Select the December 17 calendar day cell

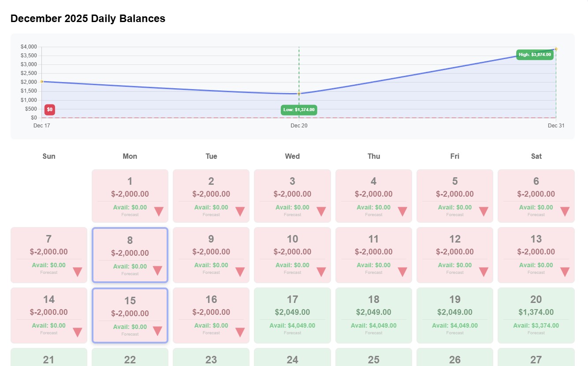click(292, 315)
